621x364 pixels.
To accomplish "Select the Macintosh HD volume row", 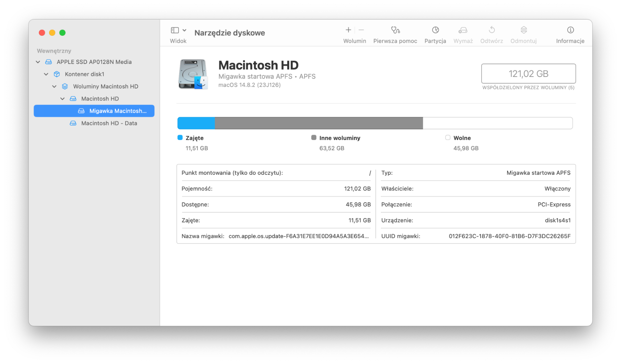I will pos(94,99).
